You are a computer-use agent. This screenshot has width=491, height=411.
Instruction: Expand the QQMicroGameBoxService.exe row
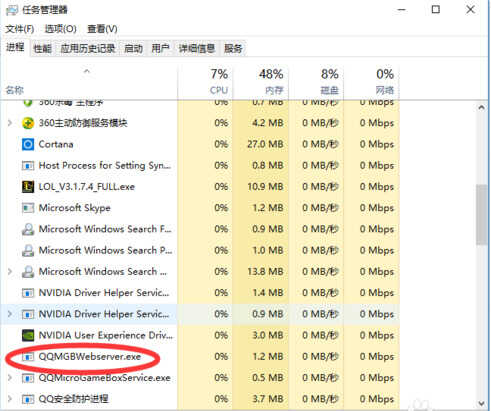tap(10, 378)
